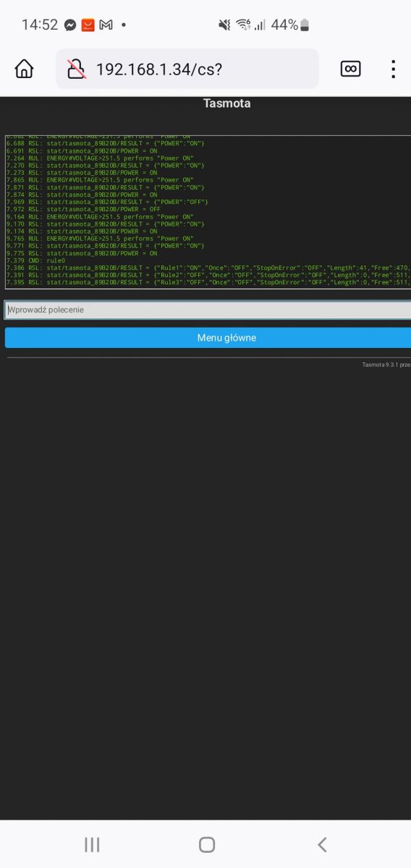
Task: Tap the muted sound status icon
Action: coord(224,25)
